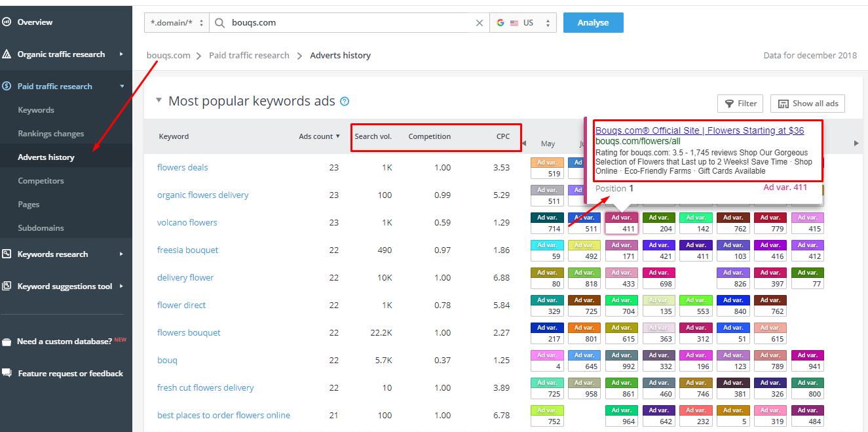Click Ad var. 958 swatch, fresh cut flowers delivery
The height and width of the screenshot is (432, 868).
click(x=584, y=388)
